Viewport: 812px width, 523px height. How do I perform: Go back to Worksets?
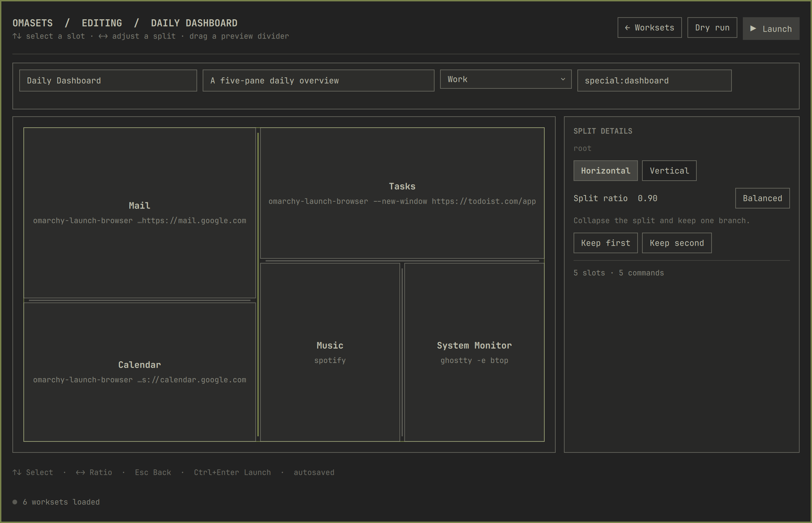(x=649, y=28)
